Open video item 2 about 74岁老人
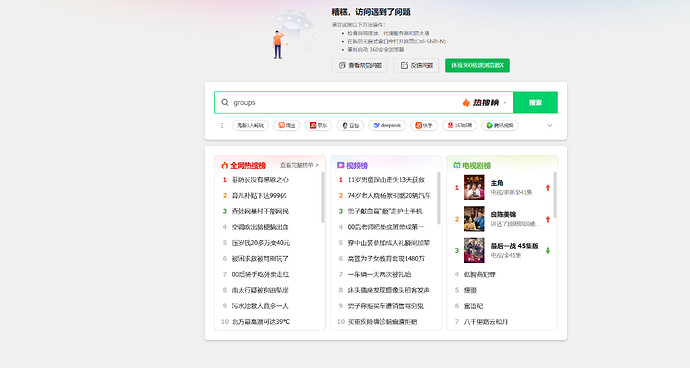The image size is (690, 368). pos(389,195)
